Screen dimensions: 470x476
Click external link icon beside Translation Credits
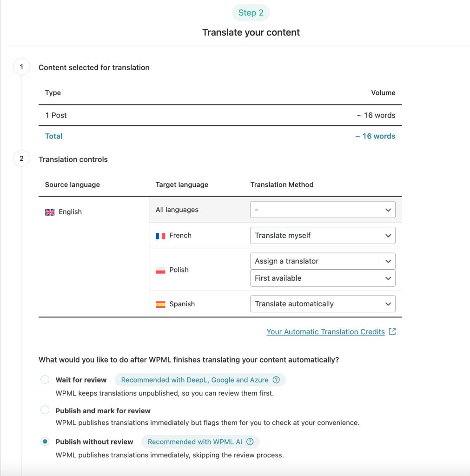click(392, 331)
